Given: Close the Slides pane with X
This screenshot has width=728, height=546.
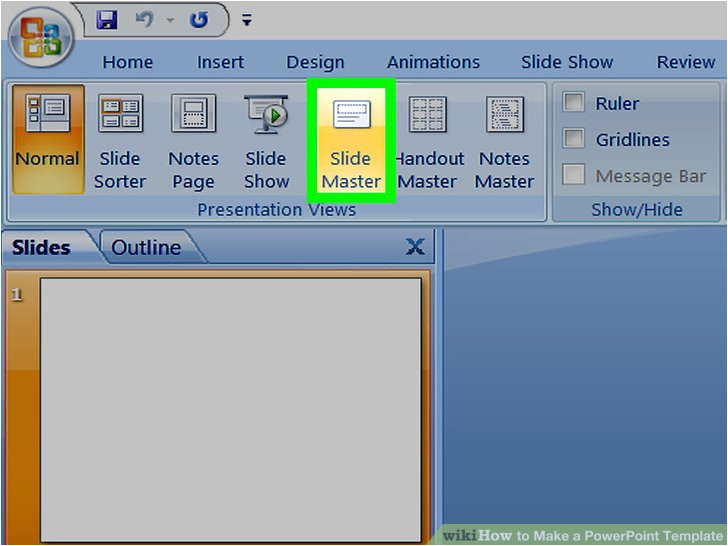Looking at the screenshot, I should [x=415, y=247].
